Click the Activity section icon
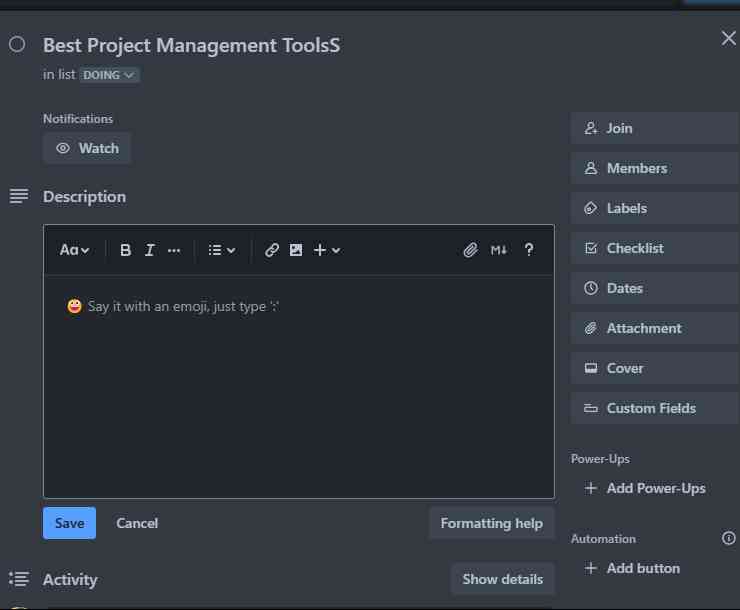The image size is (740, 610). click(19, 579)
